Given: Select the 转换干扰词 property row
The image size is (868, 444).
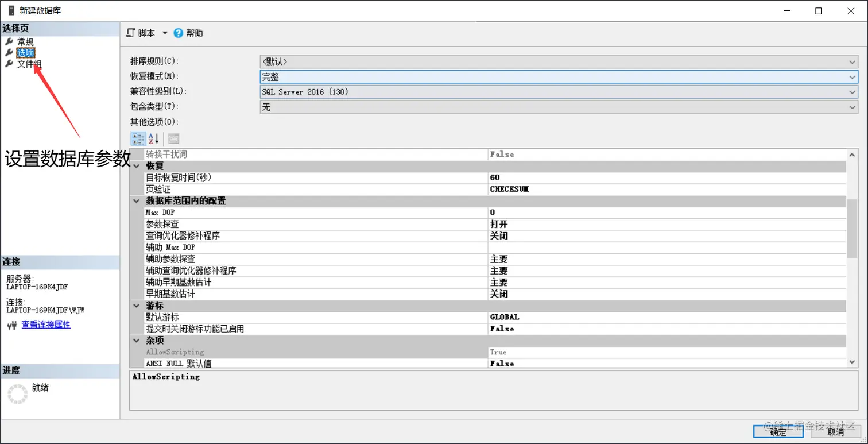Looking at the screenshot, I should click(494, 155).
